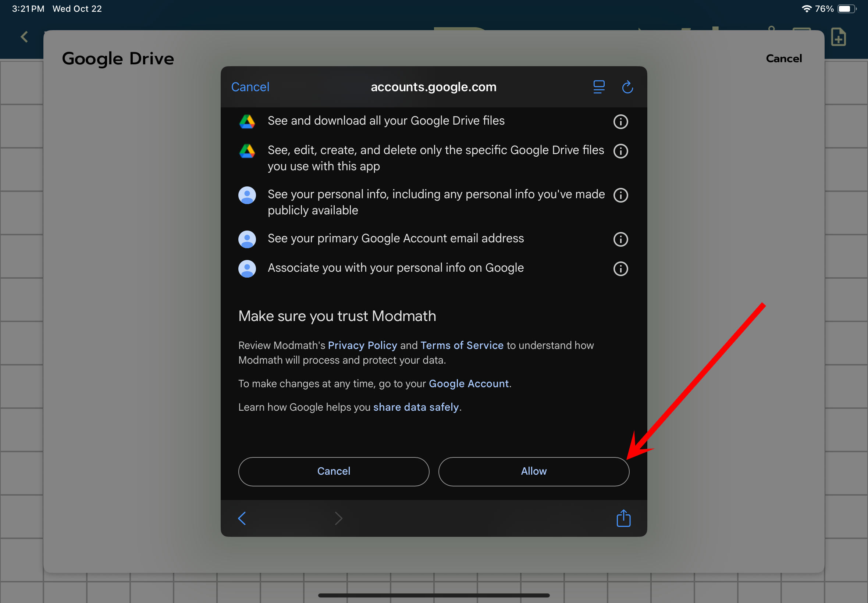Dismiss Google Drive sheet with Cancel
The image size is (868, 603).
(x=783, y=58)
